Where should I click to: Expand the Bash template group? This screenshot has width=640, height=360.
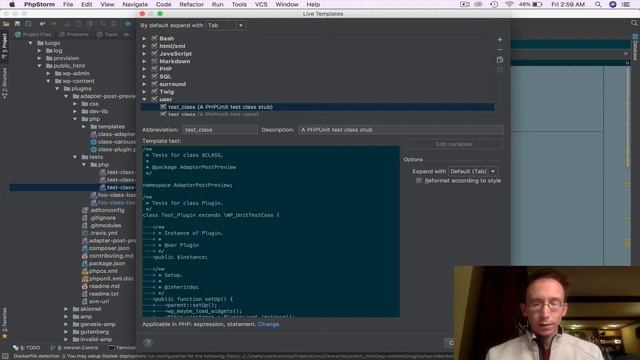click(144, 38)
